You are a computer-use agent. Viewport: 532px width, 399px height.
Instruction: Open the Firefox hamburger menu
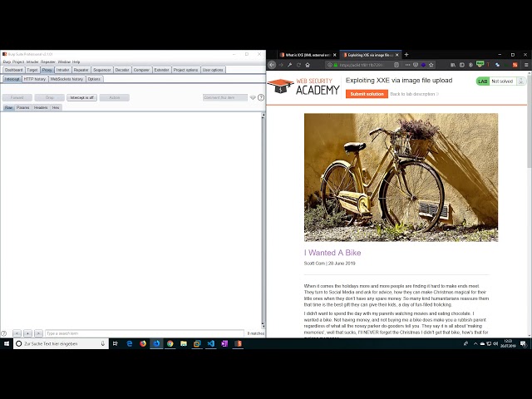(x=526, y=65)
